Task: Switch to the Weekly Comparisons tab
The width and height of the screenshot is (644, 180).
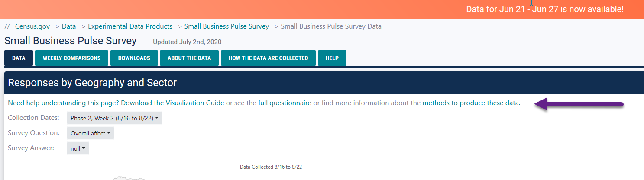Action: click(71, 58)
